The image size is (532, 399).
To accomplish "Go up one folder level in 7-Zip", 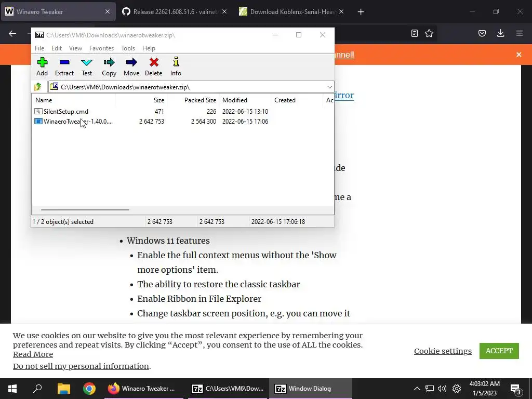I will [37, 87].
